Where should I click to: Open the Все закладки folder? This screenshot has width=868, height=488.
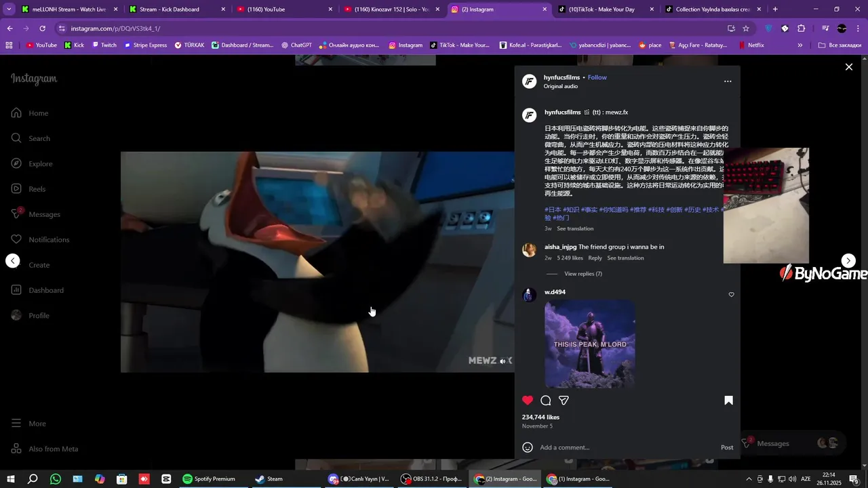click(840, 45)
